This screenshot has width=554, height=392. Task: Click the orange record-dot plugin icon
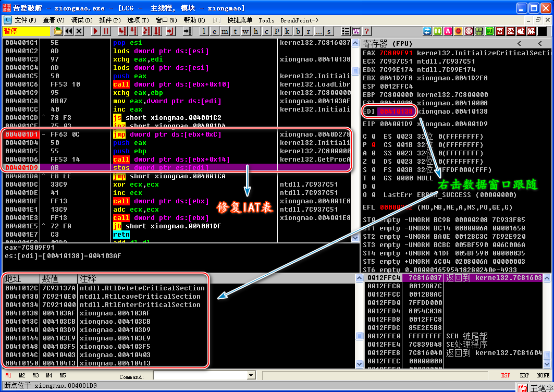point(458,31)
